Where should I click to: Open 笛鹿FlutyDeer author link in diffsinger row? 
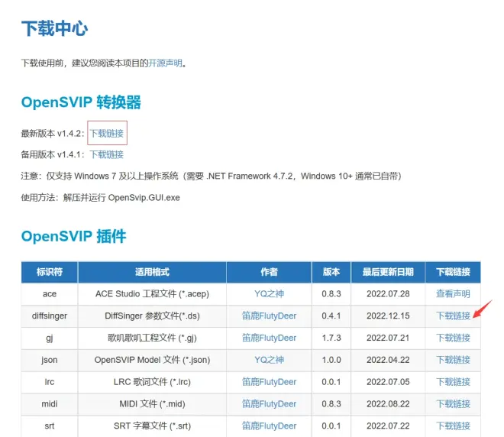point(269,316)
